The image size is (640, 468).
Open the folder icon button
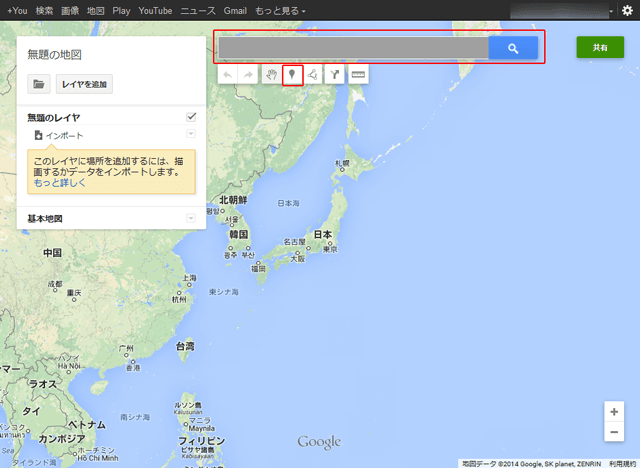coord(39,84)
